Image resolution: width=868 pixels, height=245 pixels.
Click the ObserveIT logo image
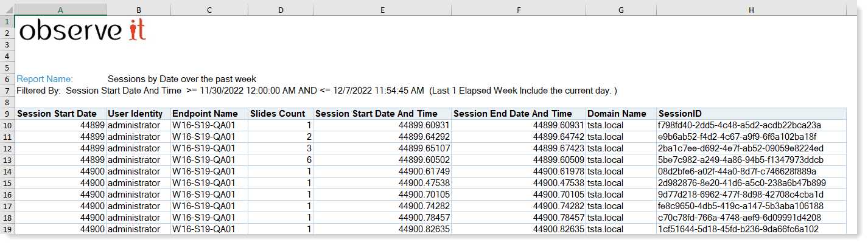(x=83, y=30)
